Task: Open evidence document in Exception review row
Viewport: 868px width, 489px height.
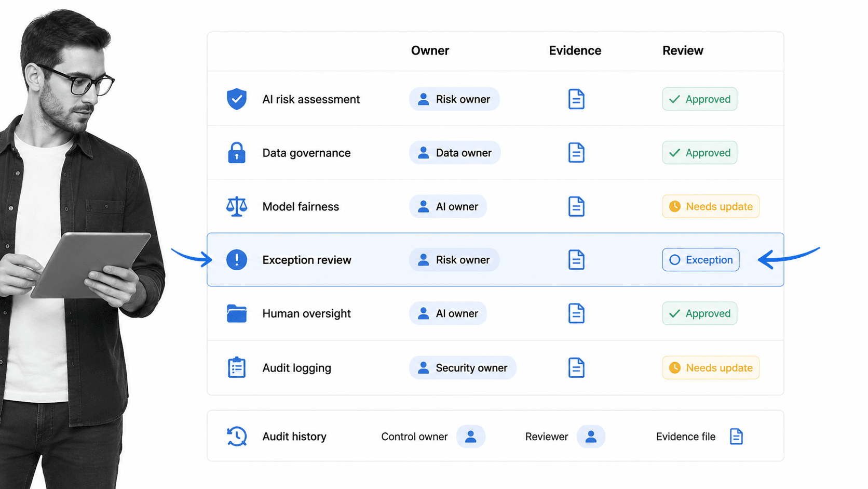Action: tap(576, 259)
